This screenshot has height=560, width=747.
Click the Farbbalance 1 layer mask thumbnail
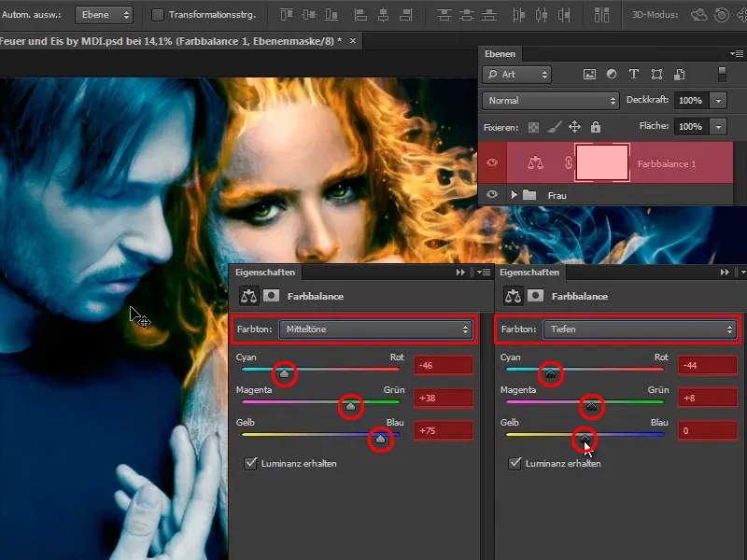[x=602, y=162]
